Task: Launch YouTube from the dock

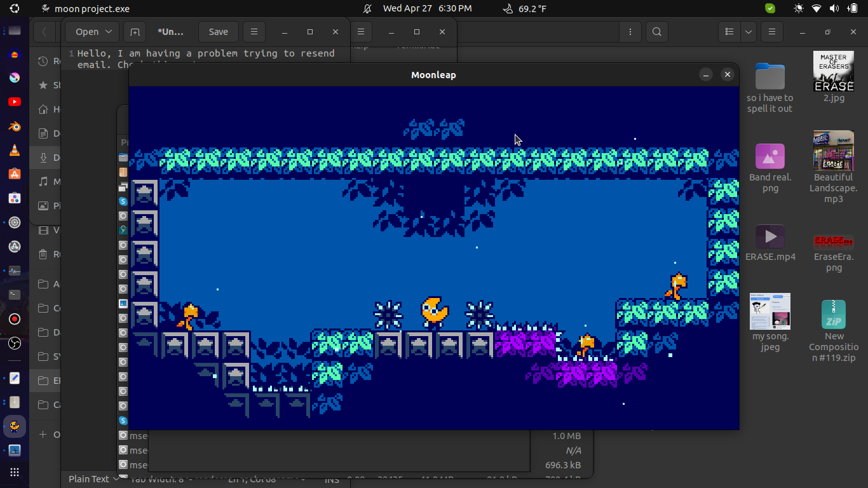Action: tap(15, 102)
